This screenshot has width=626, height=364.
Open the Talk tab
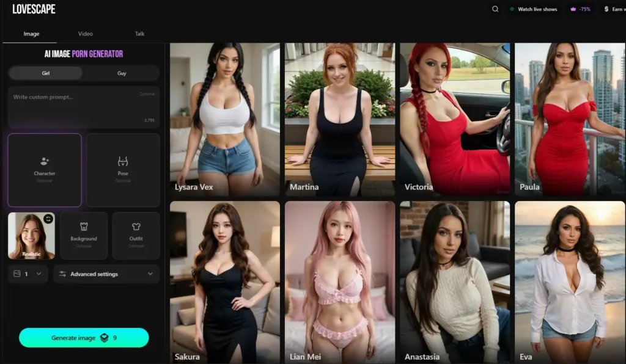[140, 34]
